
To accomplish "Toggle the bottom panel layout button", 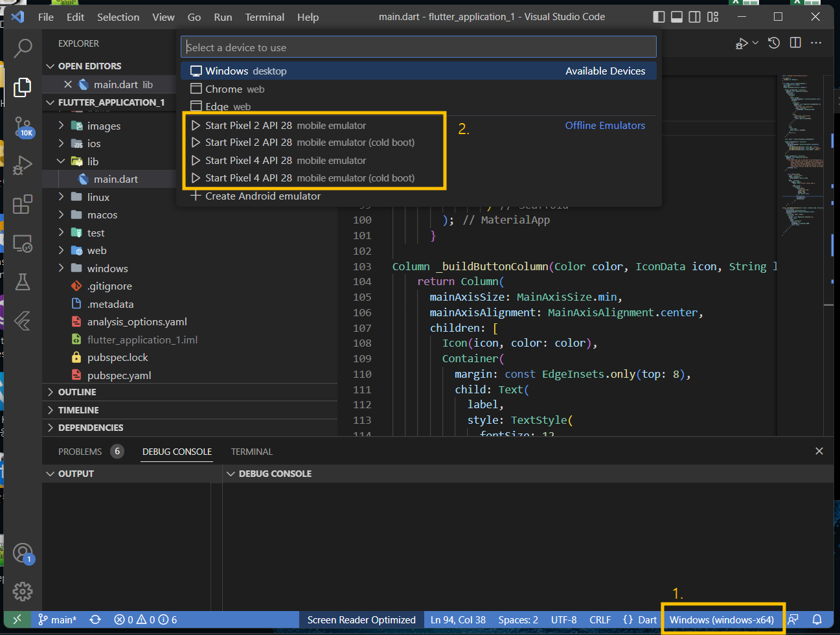I will [677, 17].
